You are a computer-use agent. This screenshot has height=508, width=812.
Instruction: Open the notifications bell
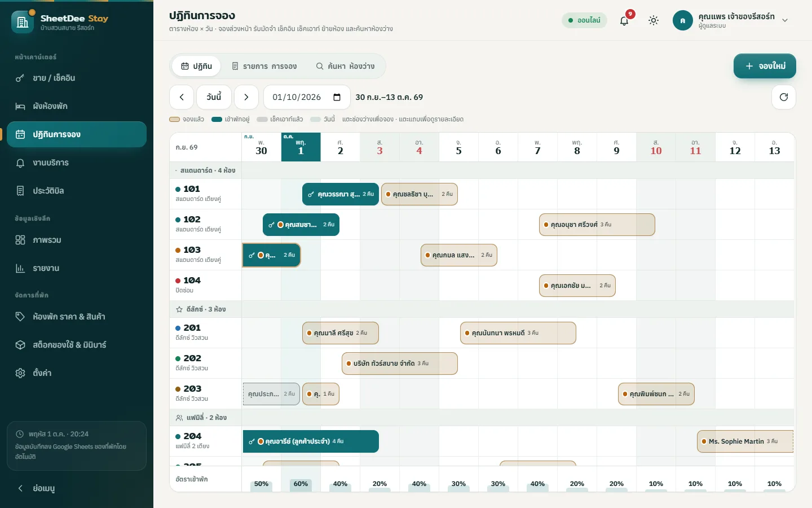coord(624,20)
